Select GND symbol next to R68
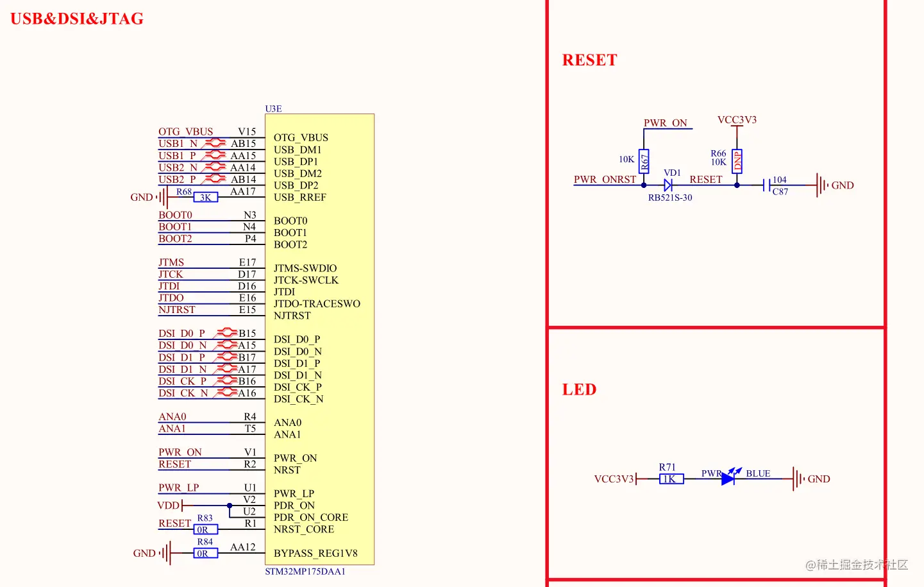This screenshot has width=924, height=587. point(163,198)
